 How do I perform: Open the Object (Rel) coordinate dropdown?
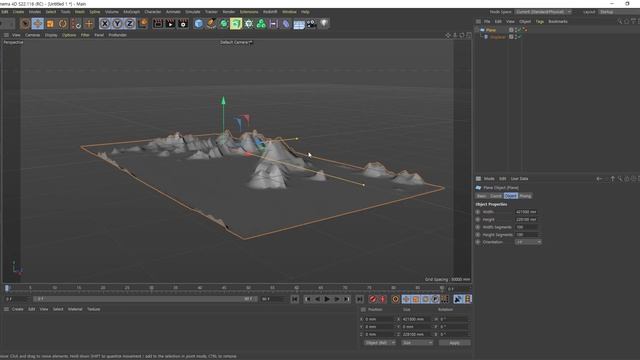point(380,343)
